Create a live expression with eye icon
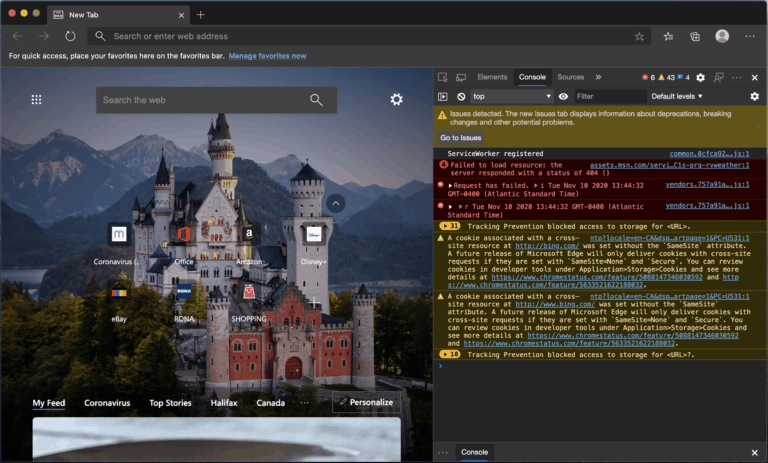The image size is (768, 463). click(x=563, y=97)
